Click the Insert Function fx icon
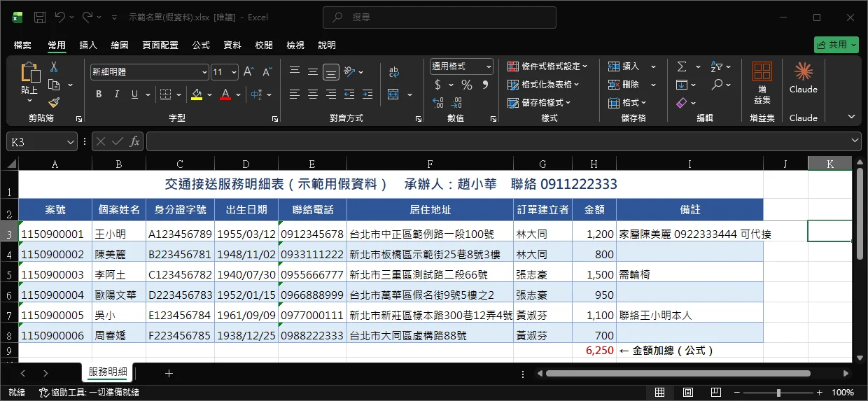The image size is (868, 401). [x=135, y=141]
